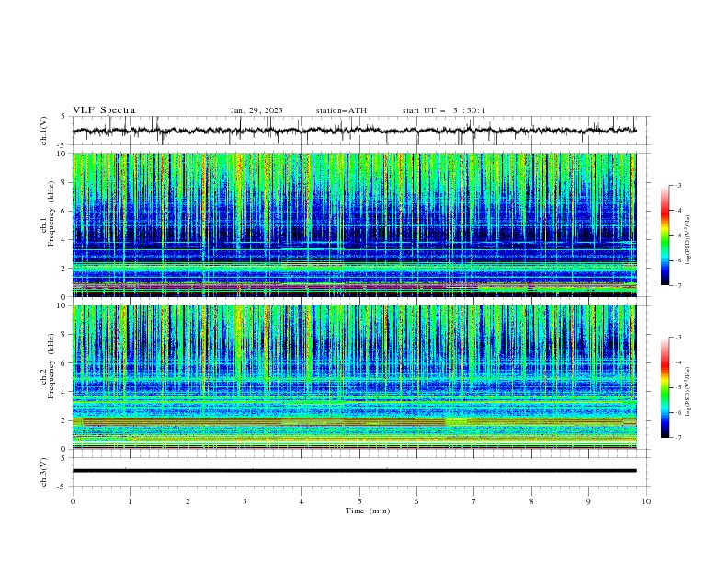Click the ch.2 color bar 'log(PSD)(V²/Hz)' label
Screen dimensions: 728x563
pyautogui.click(x=688, y=392)
